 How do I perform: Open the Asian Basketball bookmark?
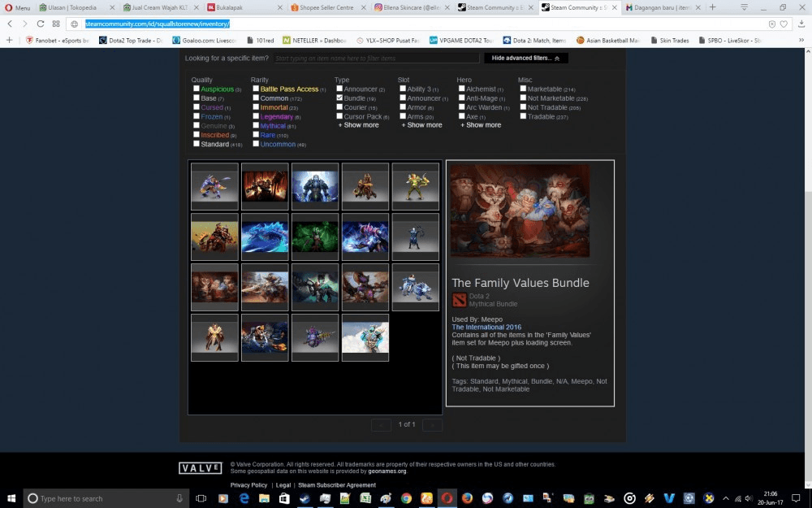point(608,40)
